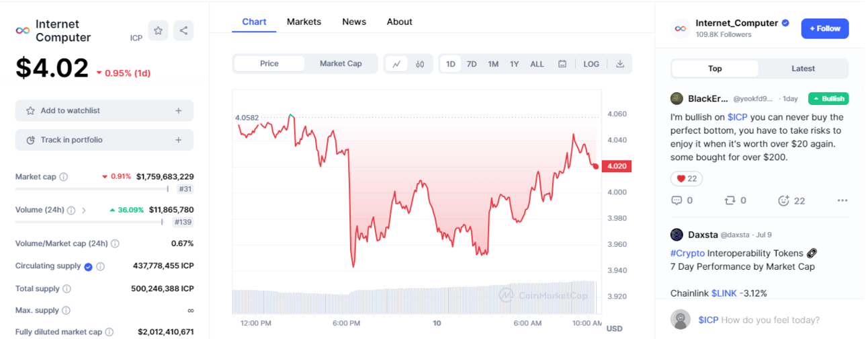
Task: Click info icon beside Circulating supply
Action: point(100,266)
